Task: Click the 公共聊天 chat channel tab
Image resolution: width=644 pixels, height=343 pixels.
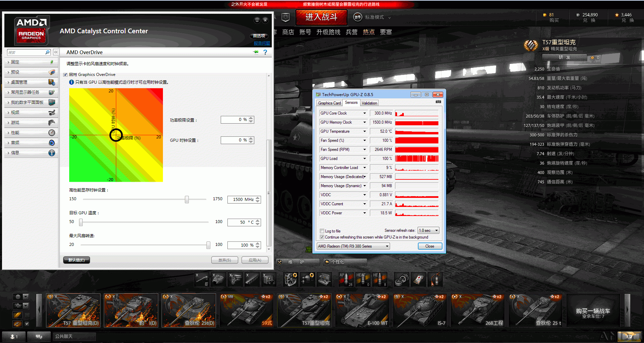Action: coord(74,336)
